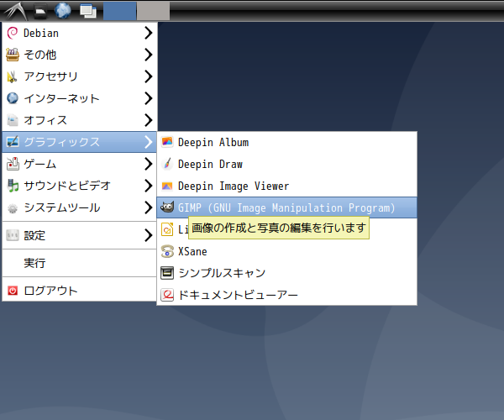Expand the ゲーム submenu arrow
The height and width of the screenshot is (420, 504).
click(148, 164)
